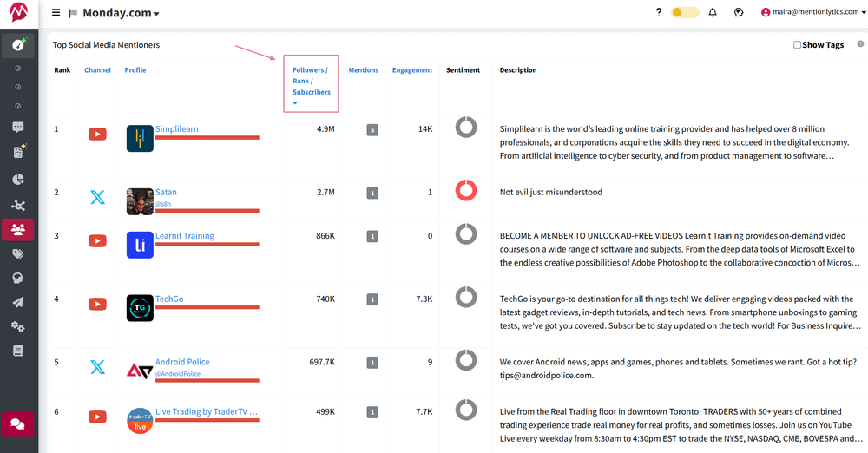This screenshot has width=868, height=453.
Task: Sort by Followers / Rank / Subscribers header
Action: click(x=311, y=81)
